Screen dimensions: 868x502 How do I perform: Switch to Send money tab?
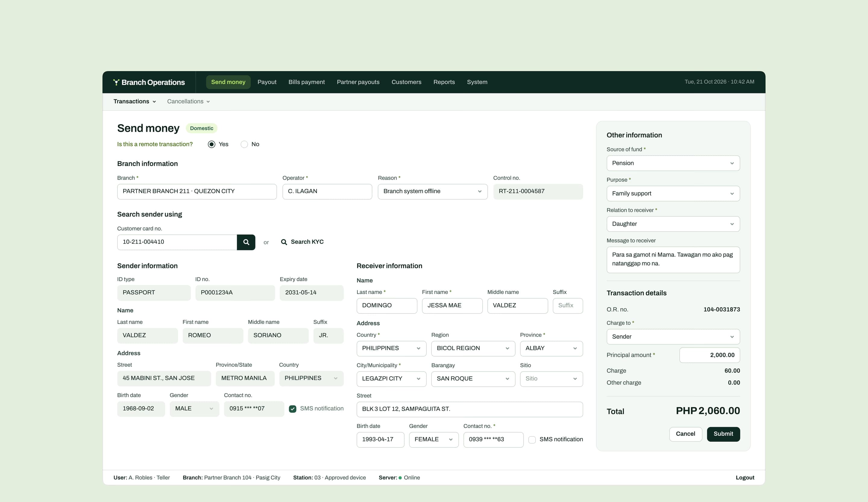point(228,82)
